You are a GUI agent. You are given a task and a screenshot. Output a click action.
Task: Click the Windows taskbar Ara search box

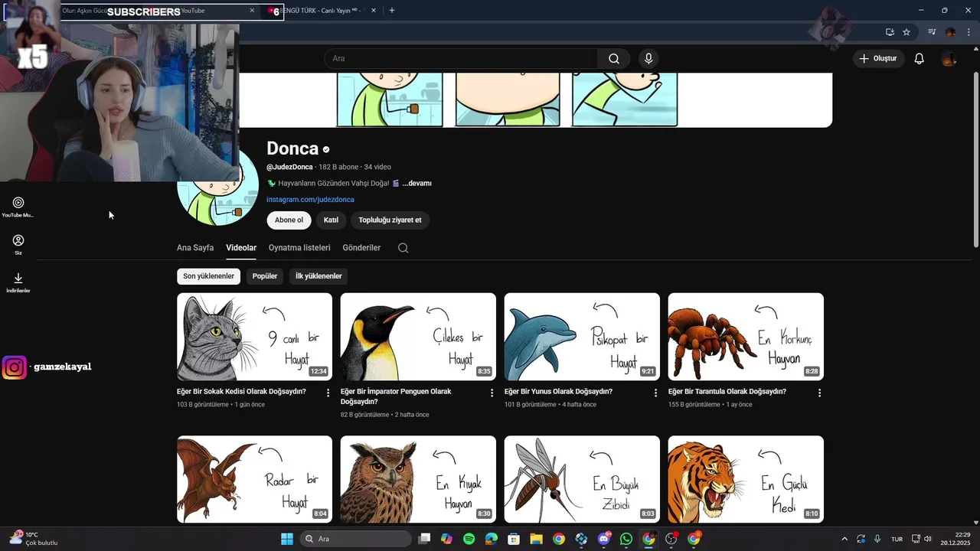356,539
